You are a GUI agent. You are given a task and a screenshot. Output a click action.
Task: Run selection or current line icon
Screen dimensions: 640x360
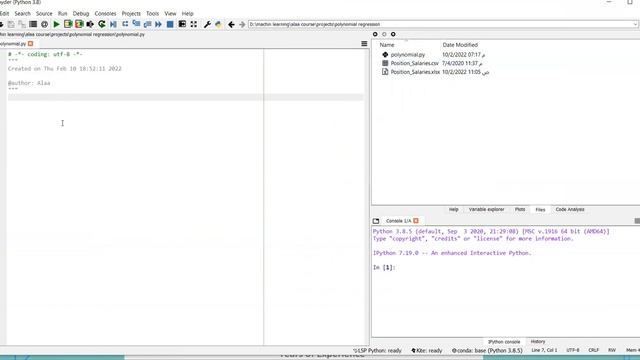point(90,24)
